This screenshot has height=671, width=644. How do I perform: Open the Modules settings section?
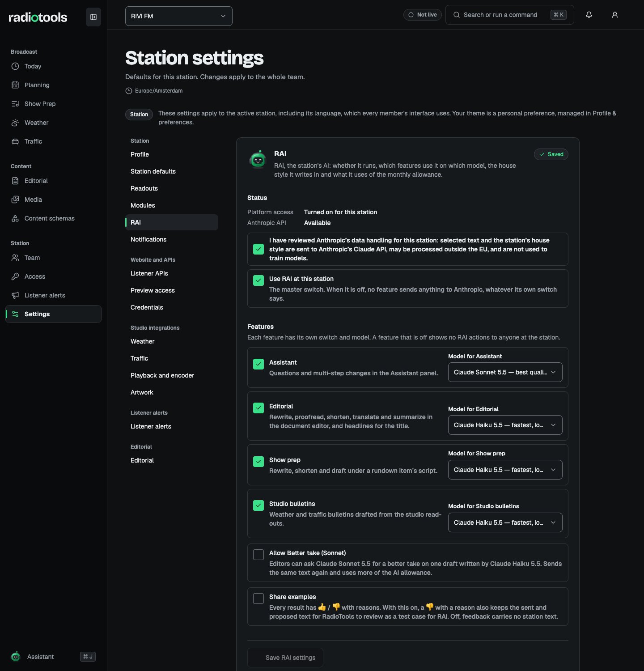172,205
